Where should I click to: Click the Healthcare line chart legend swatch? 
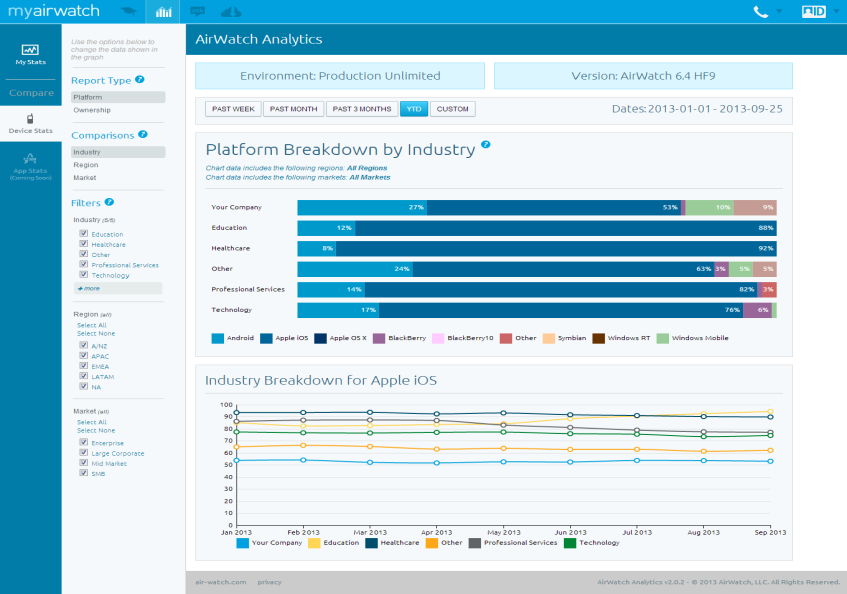(x=371, y=543)
